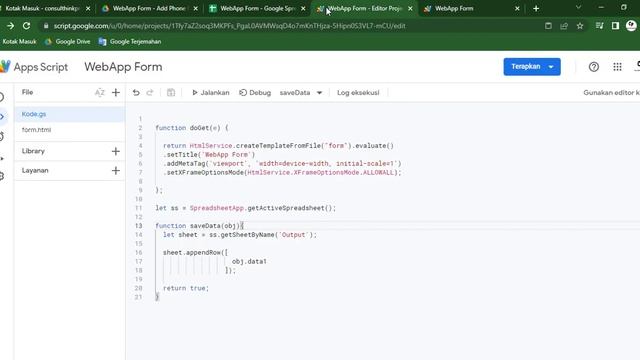
Task: Open the install/cast icon in address bar
Action: pos(548,26)
